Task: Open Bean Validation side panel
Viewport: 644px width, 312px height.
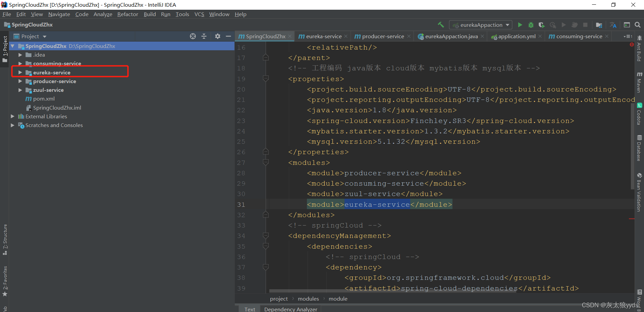Action: tap(639, 192)
